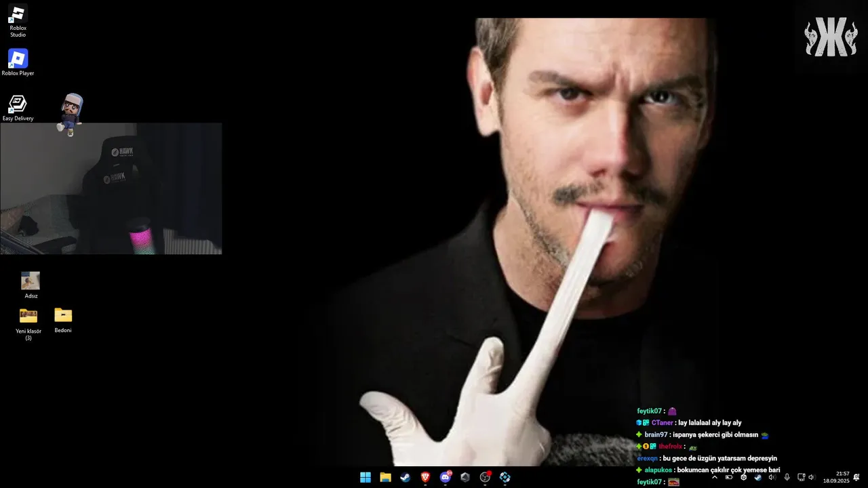868x488 pixels.
Task: Click username CTaner in the chat overlay
Action: pos(663,423)
